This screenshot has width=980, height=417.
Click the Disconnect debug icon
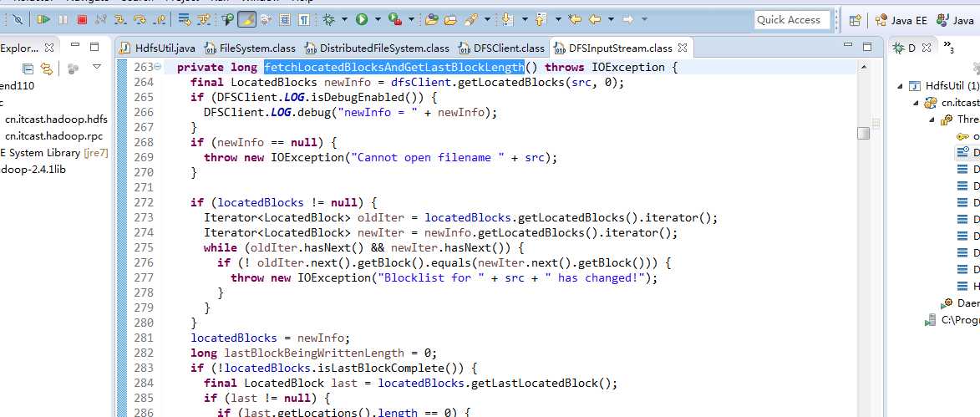pyautogui.click(x=100, y=19)
